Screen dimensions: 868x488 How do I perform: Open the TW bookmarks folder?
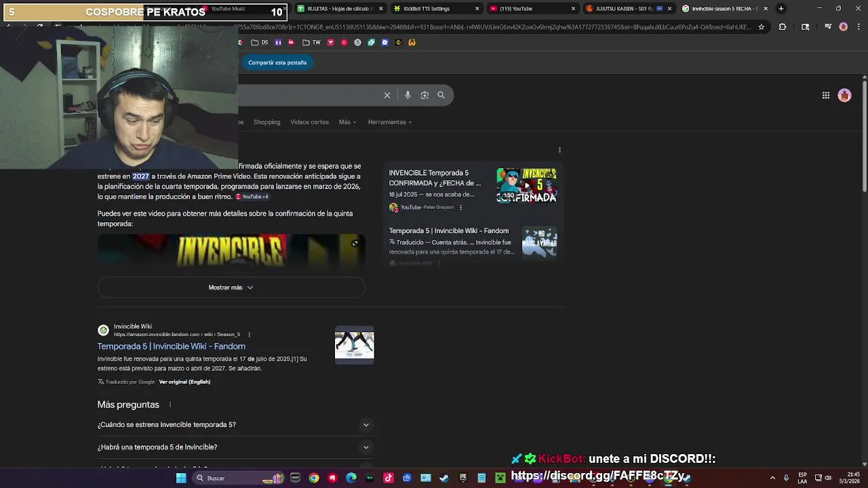click(311, 42)
